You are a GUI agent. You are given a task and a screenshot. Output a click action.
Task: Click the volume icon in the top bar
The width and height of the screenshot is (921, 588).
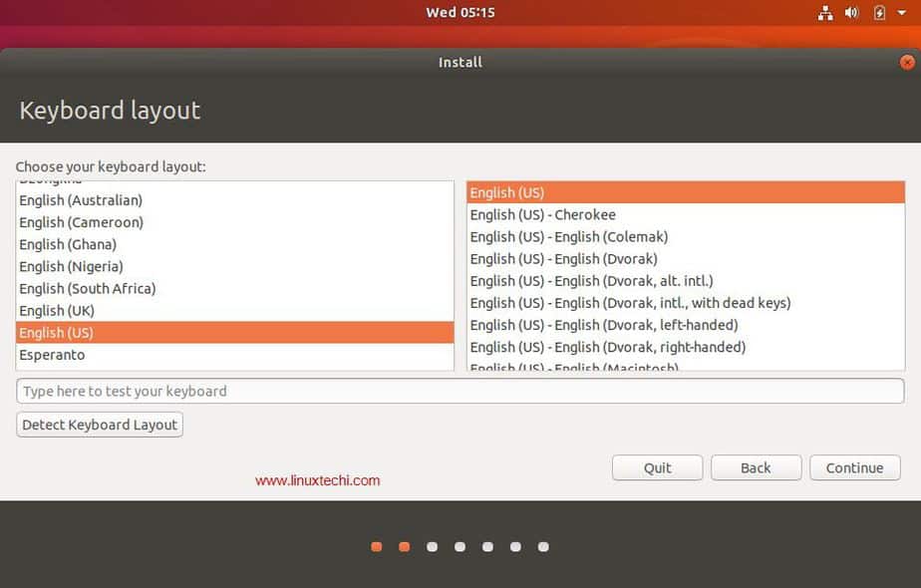(850, 13)
